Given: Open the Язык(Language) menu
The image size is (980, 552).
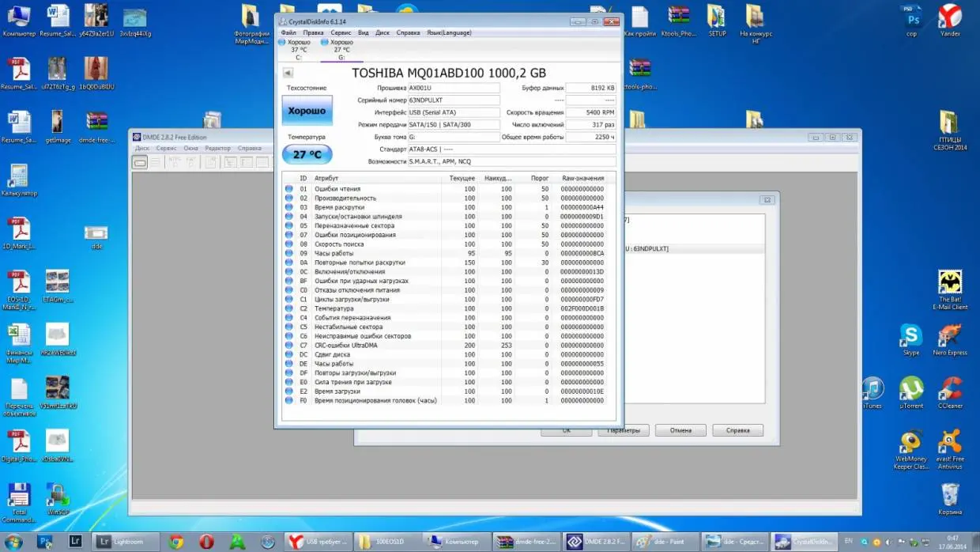Looking at the screenshot, I should pyautogui.click(x=448, y=32).
